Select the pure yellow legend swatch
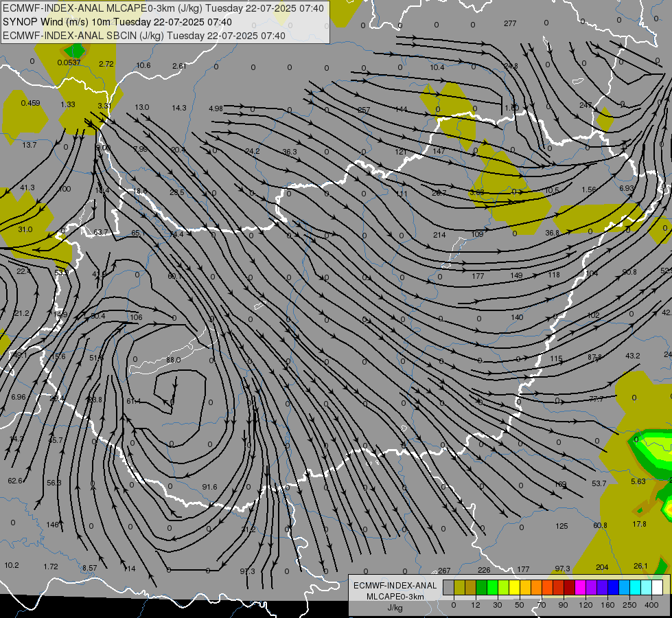Viewport: 672px width, 618px height. coord(515,587)
